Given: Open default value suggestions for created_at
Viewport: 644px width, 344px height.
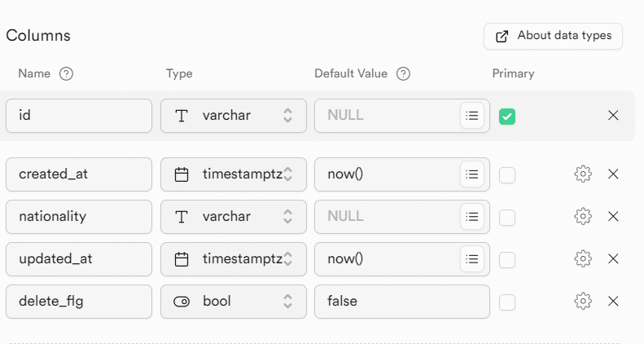Looking at the screenshot, I should coord(471,174).
